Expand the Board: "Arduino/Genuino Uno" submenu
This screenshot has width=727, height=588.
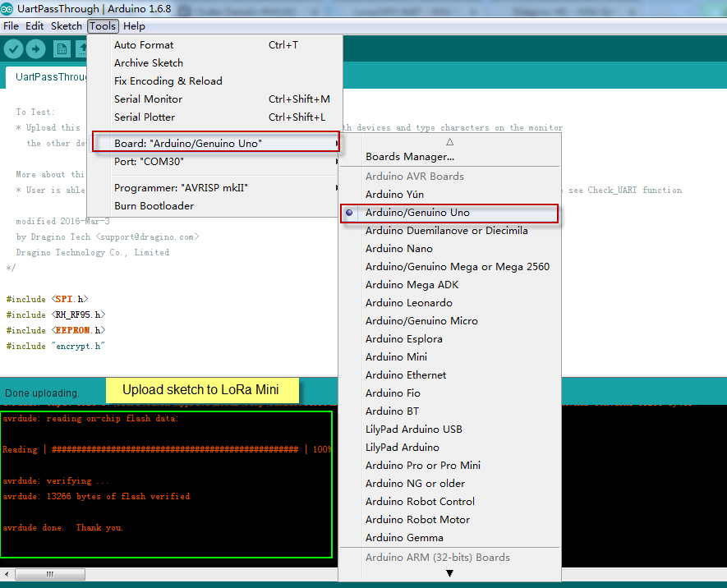pyautogui.click(x=215, y=144)
